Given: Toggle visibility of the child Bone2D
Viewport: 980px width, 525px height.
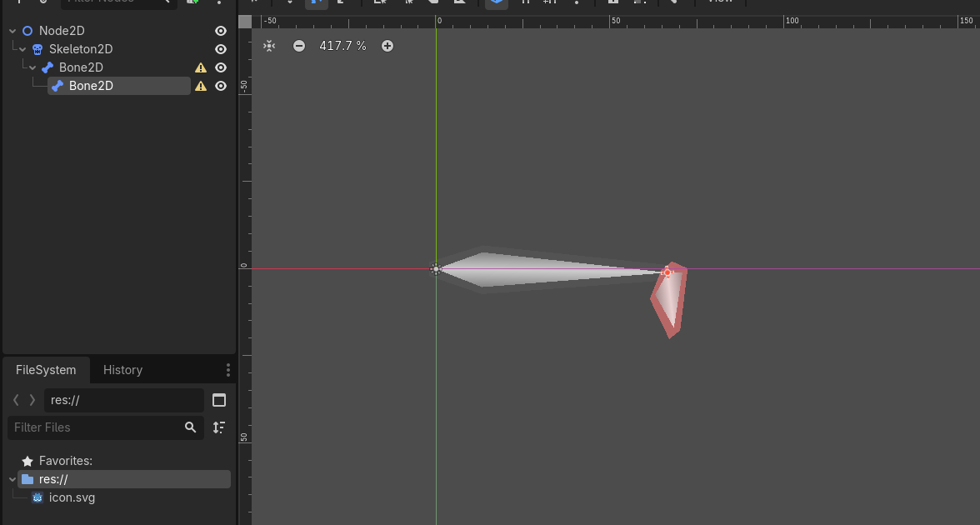Looking at the screenshot, I should (221, 86).
